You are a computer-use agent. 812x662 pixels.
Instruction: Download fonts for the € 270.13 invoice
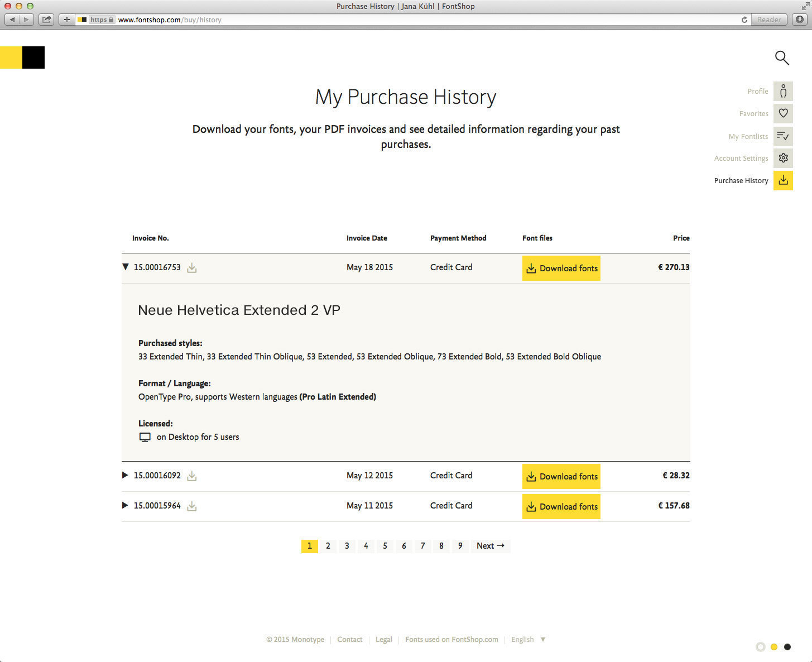coord(561,268)
